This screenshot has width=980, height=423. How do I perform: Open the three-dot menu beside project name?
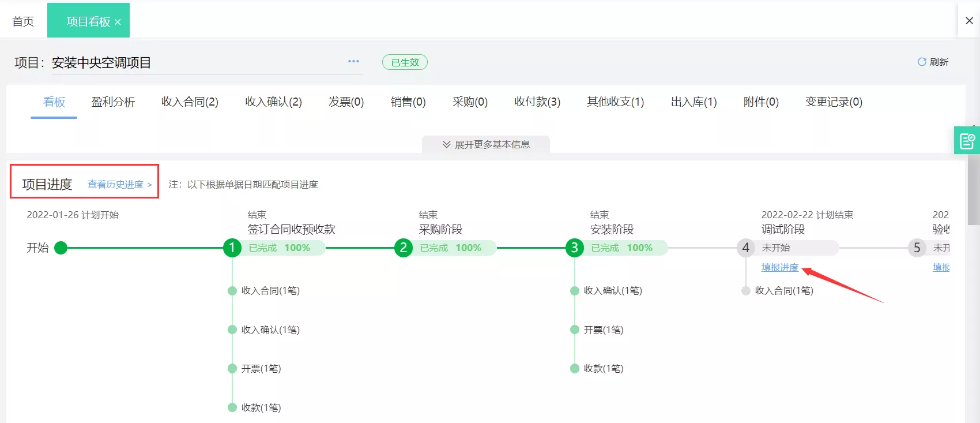[353, 61]
